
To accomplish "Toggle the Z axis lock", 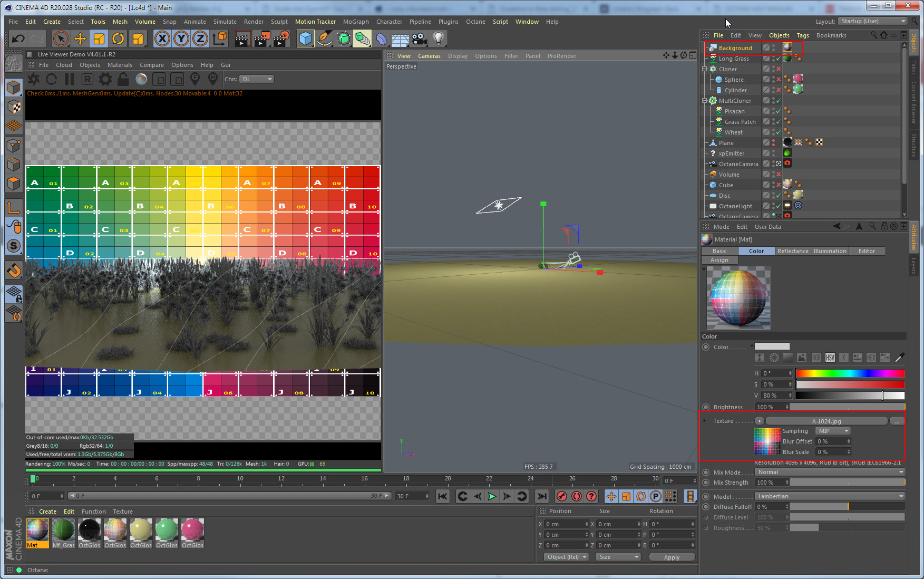I will click(200, 38).
